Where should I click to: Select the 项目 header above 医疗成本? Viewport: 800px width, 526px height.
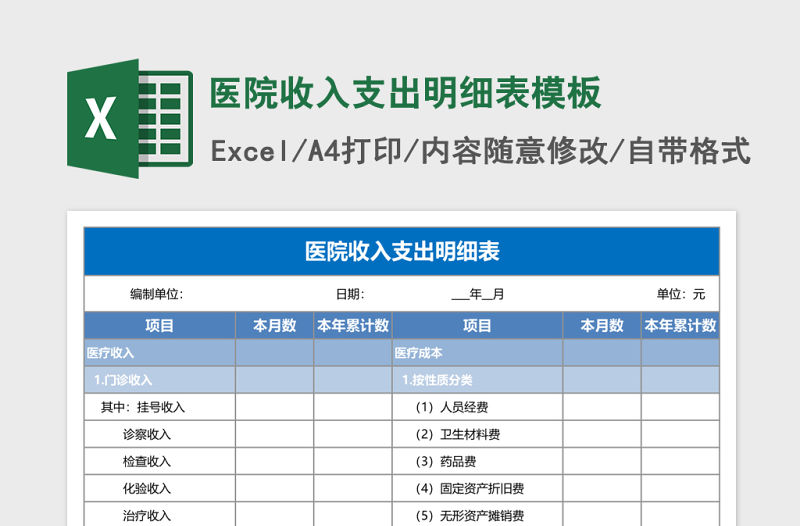477,325
